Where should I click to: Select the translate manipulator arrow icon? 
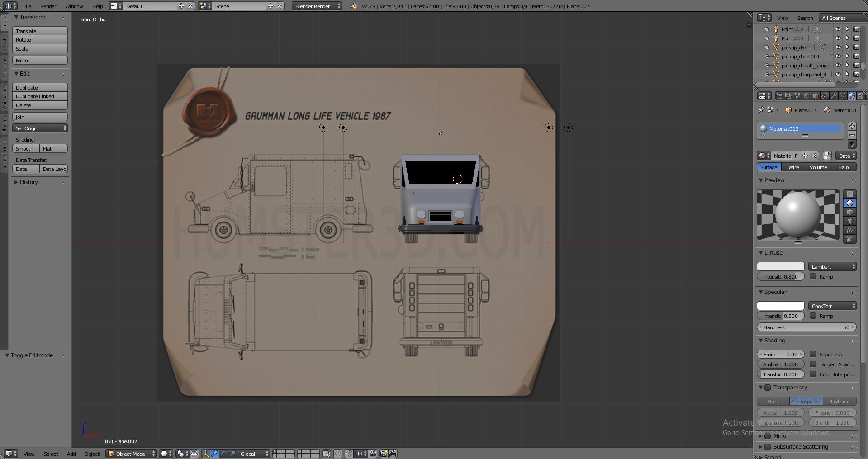click(214, 454)
